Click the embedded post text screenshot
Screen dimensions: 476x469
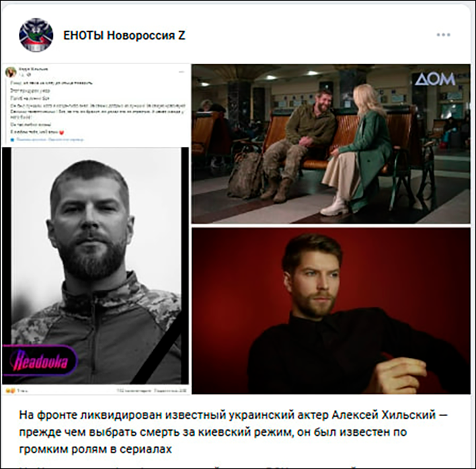[97, 105]
